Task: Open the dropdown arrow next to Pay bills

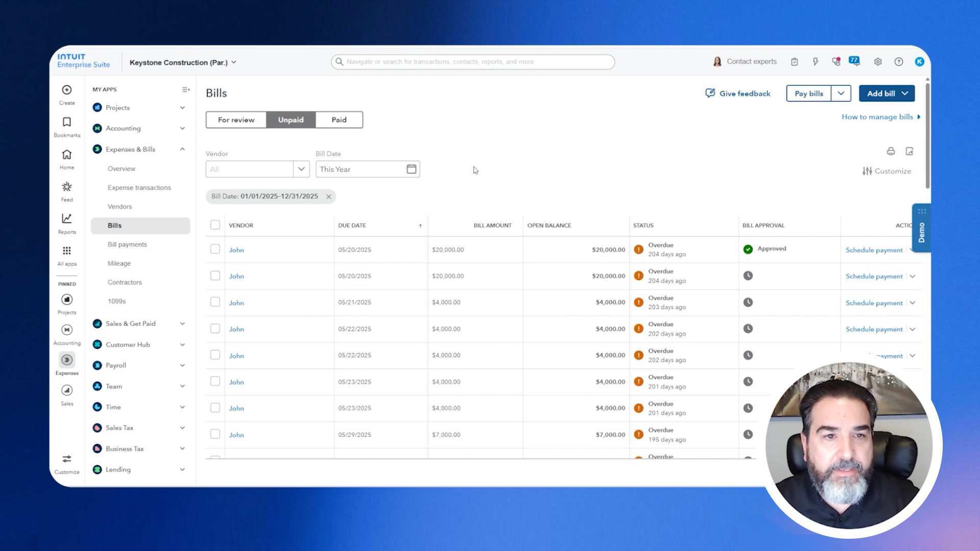Action: 842,93
